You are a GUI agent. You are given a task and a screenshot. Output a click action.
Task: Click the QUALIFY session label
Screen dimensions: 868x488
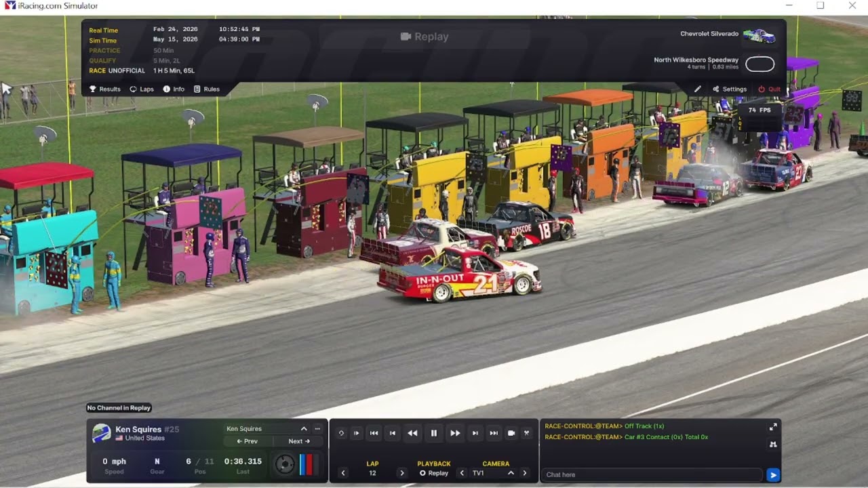click(x=102, y=60)
